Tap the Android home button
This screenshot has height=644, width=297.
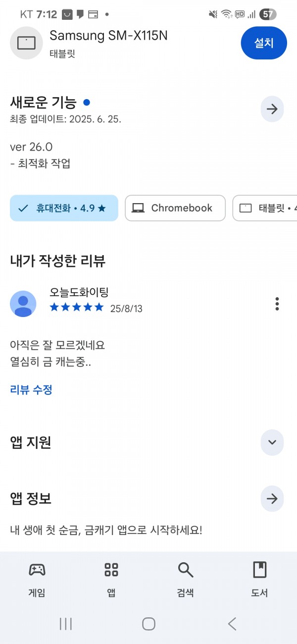coord(148,624)
